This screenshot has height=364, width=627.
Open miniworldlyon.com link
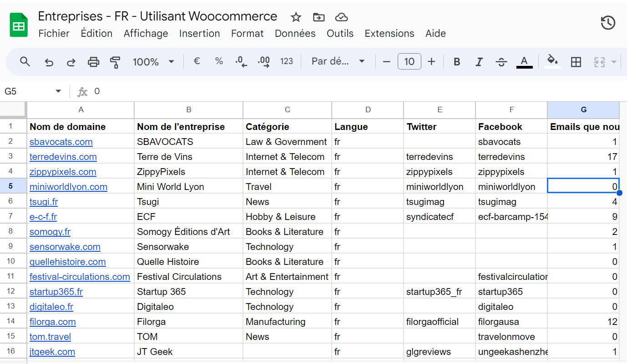coord(68,187)
